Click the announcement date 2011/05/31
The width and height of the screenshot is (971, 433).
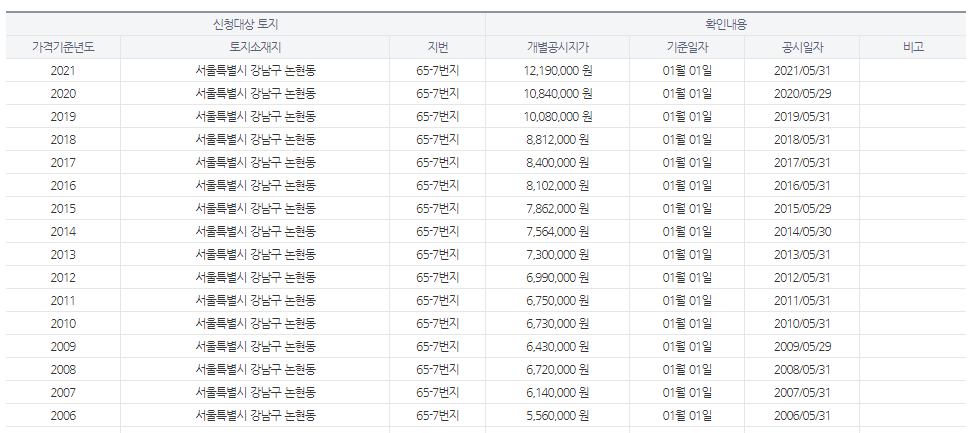click(x=802, y=300)
